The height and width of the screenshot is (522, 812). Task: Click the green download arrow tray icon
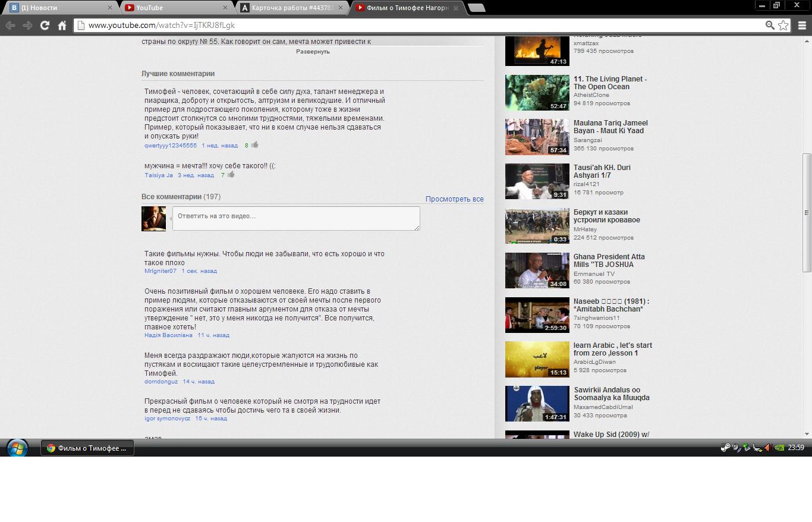747,448
